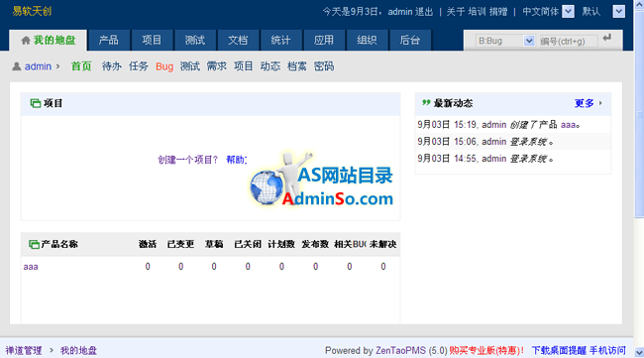The height and width of the screenshot is (358, 644).
Task: Click the 禅道管理 breadcrumb link
Action: tap(24, 350)
